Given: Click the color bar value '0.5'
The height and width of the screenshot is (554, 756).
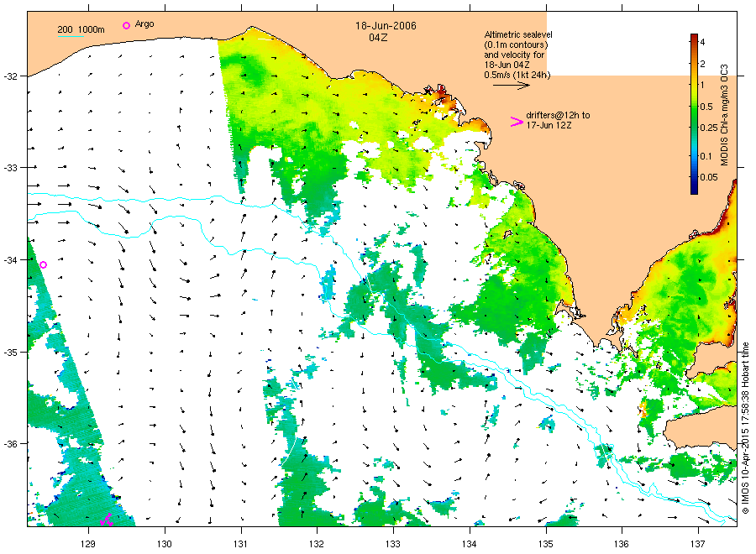Looking at the screenshot, I should (706, 107).
